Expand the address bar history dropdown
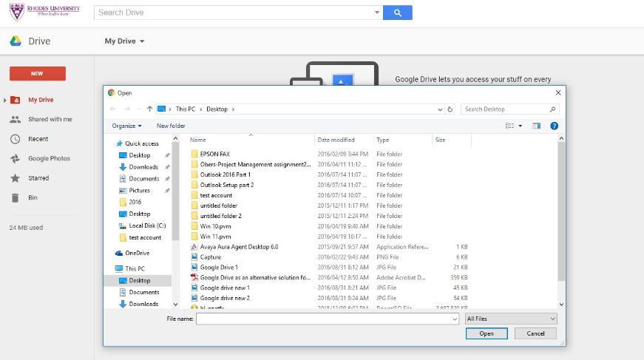Viewport: 644px width, 360px height. tap(440, 109)
